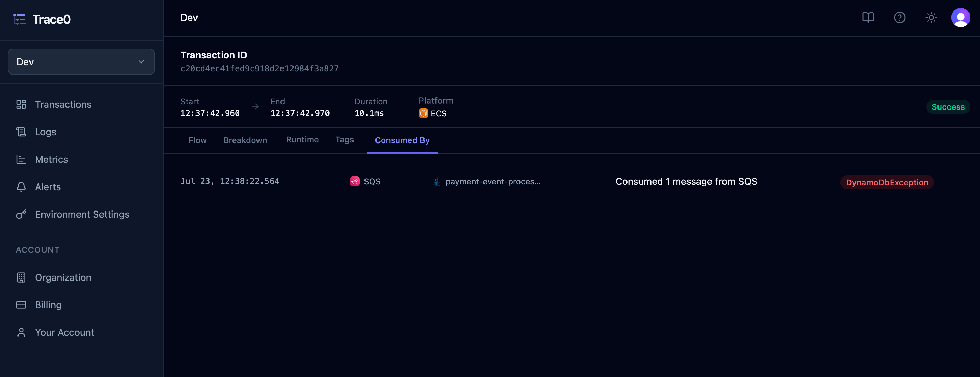Toggle light theme sun icon
Viewport: 980px width, 377px height.
pos(931,18)
